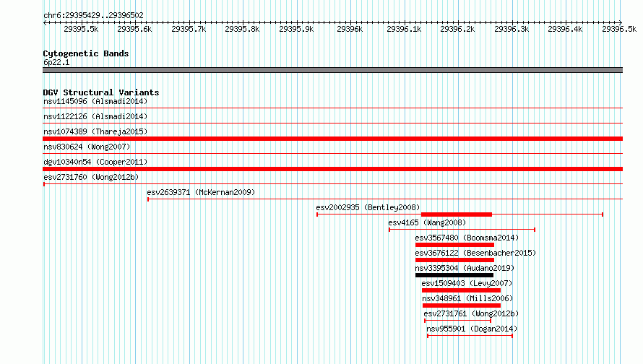Click ruler position 29396.1k
Image resolution: width=643 pixels, height=364 pixels.
coord(404,29)
